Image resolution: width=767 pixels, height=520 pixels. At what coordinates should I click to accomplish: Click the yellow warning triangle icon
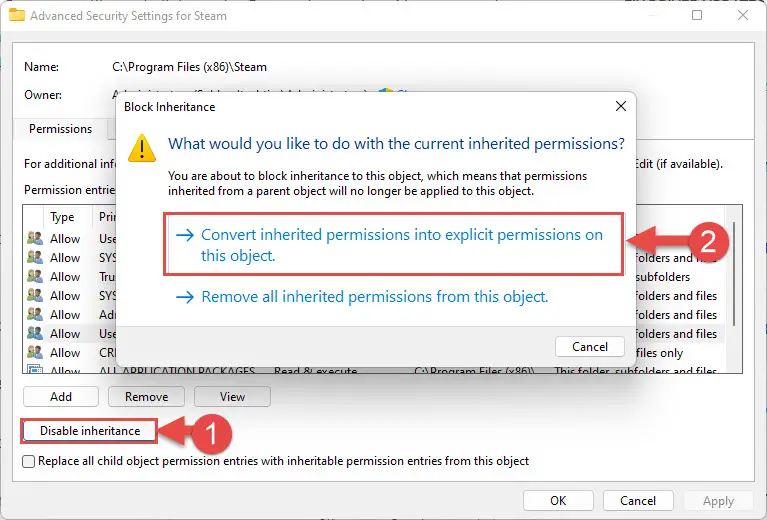tap(142, 148)
